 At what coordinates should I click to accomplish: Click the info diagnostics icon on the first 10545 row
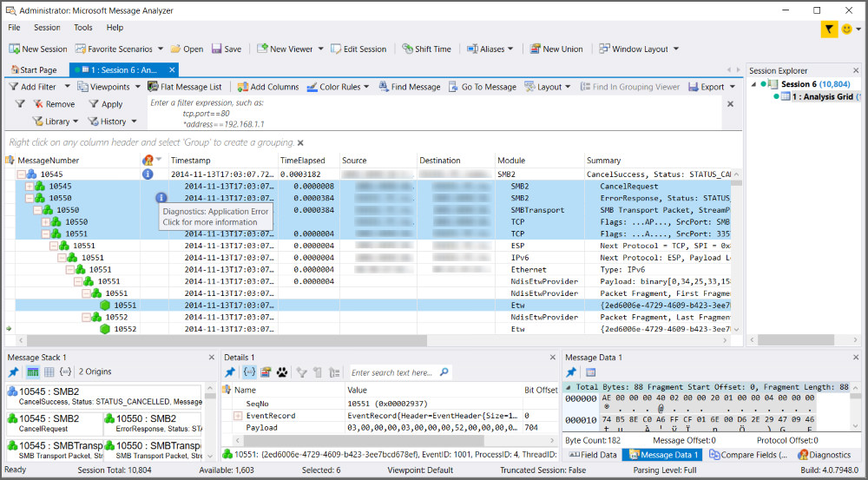(x=148, y=174)
